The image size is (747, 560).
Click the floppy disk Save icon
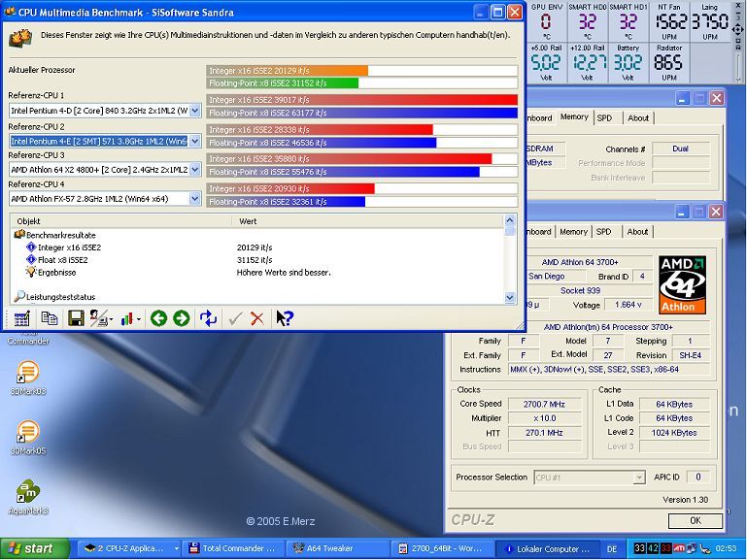[x=76, y=318]
